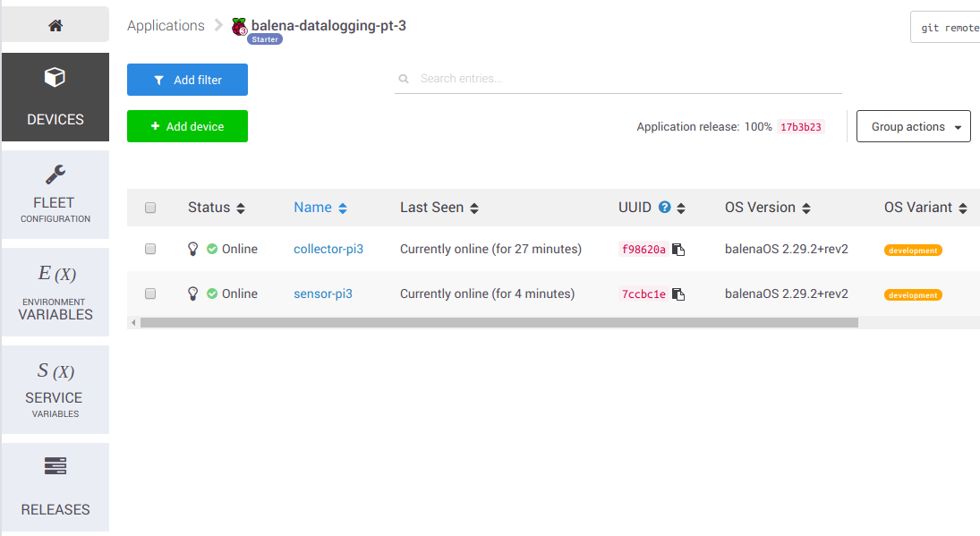Click lightbulb icon for collector-pi3

point(192,249)
